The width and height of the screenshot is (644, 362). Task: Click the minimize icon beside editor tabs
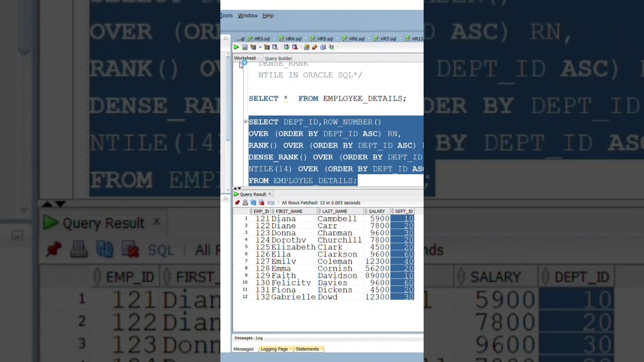[x=226, y=38]
